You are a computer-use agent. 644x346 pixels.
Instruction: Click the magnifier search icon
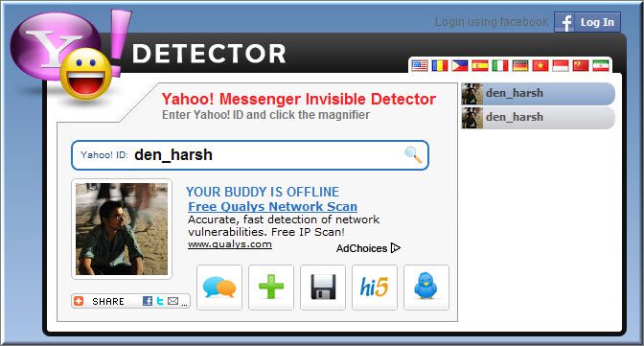click(x=413, y=155)
